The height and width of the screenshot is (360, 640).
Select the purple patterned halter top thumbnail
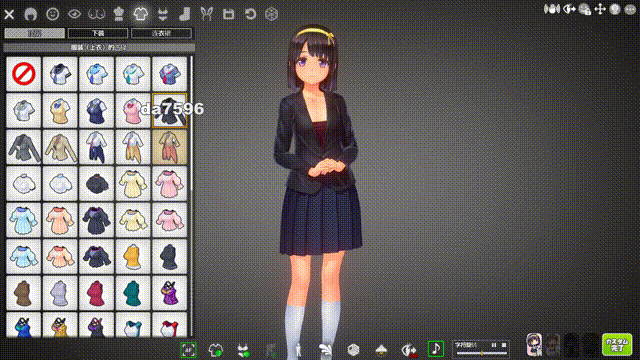point(169,293)
